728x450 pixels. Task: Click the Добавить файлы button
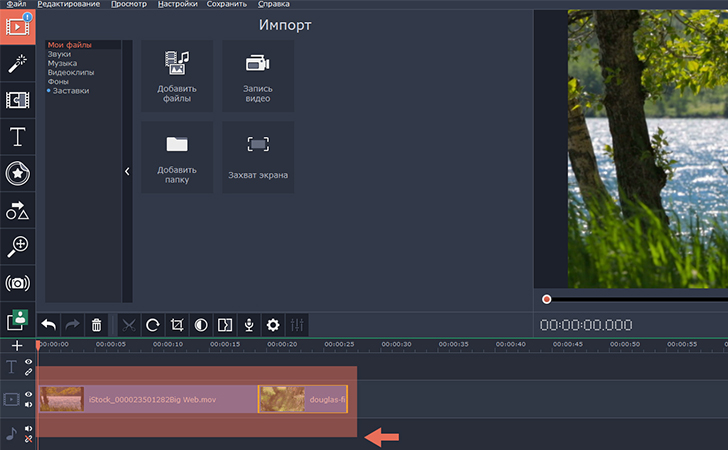tap(177, 76)
